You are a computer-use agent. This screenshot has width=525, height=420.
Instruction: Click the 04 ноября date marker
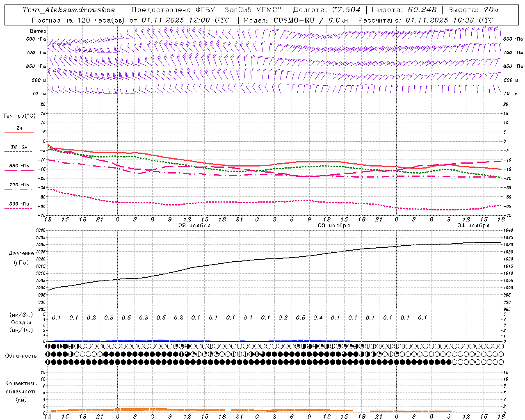[x=473, y=226]
